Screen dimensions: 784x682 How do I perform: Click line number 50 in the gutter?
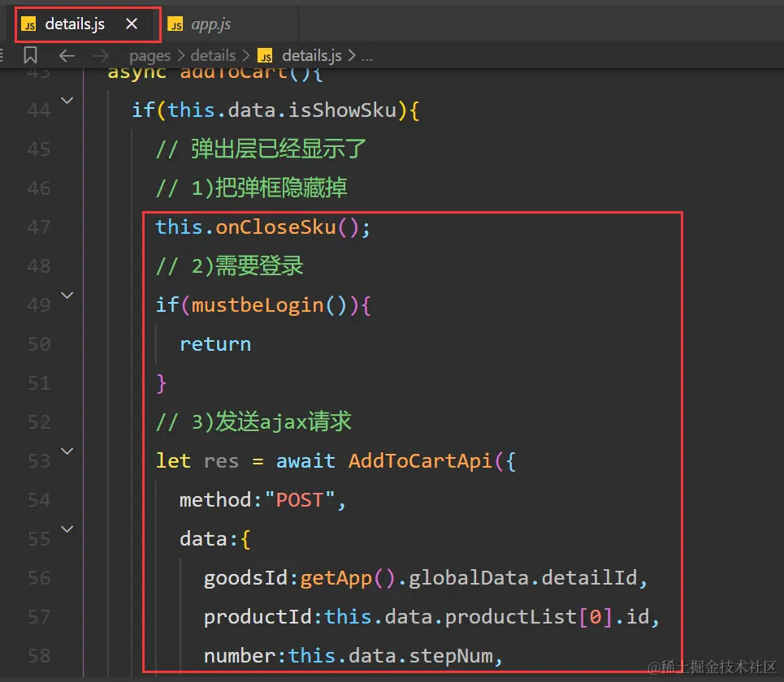[x=39, y=344]
